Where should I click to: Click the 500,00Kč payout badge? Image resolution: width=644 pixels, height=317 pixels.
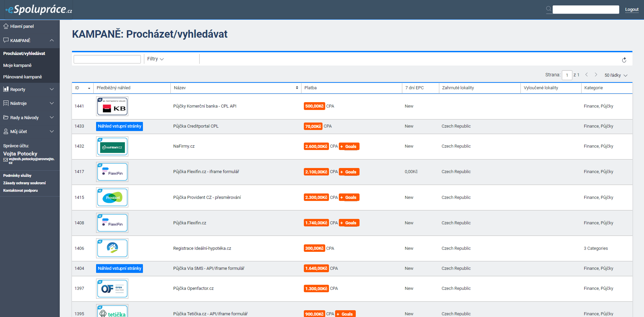tap(314, 106)
